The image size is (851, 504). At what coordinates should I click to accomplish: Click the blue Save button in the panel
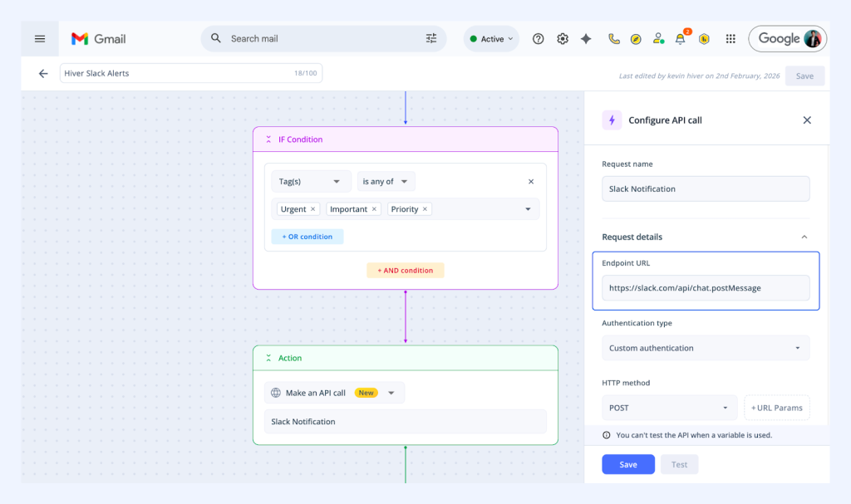pos(627,464)
